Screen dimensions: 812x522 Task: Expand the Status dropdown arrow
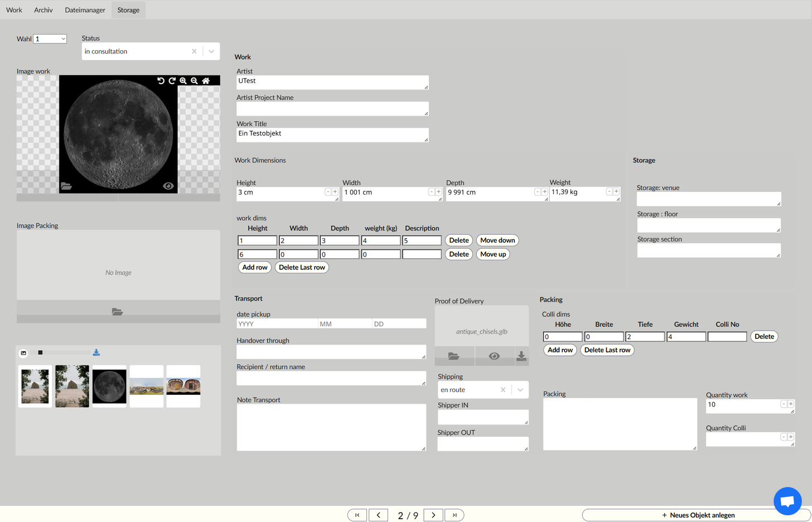coord(211,51)
